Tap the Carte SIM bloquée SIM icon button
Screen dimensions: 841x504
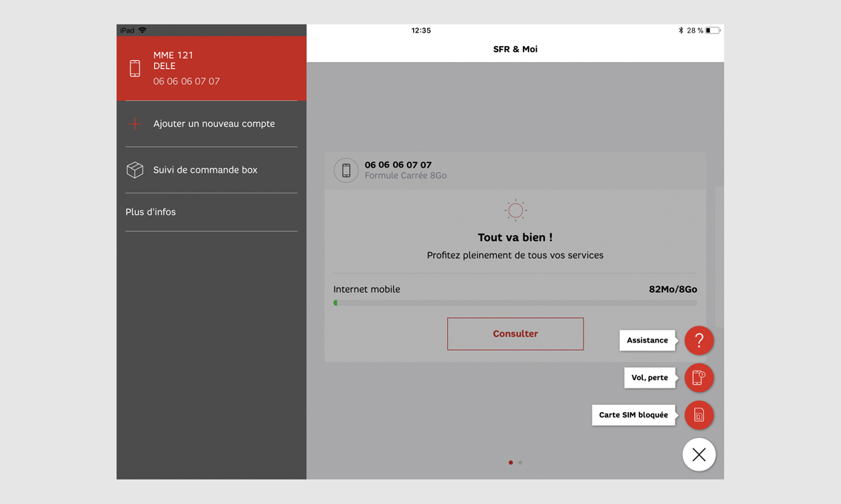pos(699,415)
